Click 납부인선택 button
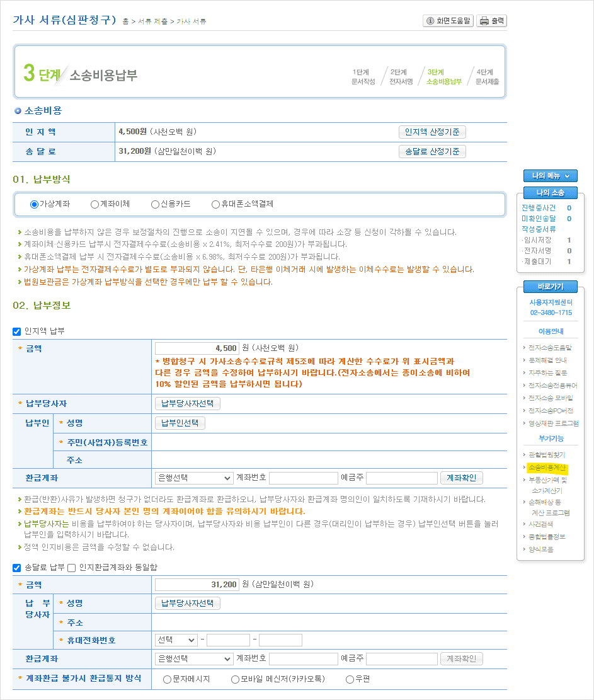This screenshot has height=700, width=594. (180, 423)
